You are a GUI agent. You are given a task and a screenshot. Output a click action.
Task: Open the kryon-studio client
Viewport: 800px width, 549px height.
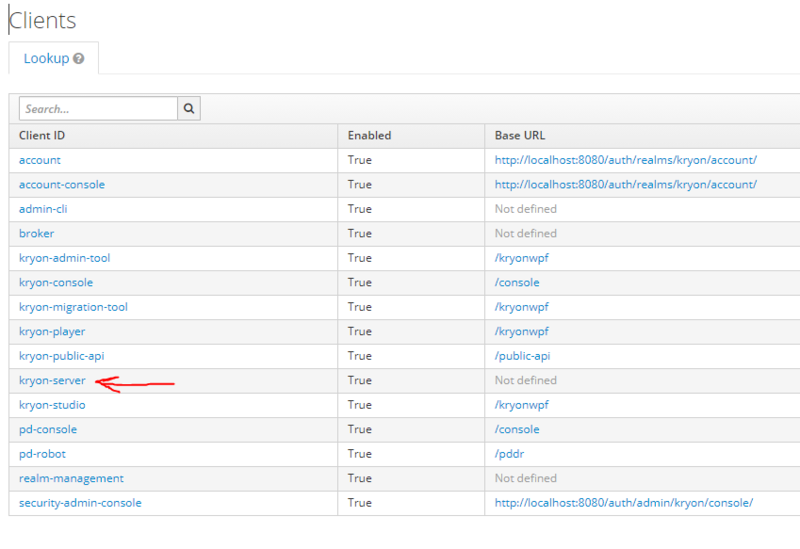[52, 405]
